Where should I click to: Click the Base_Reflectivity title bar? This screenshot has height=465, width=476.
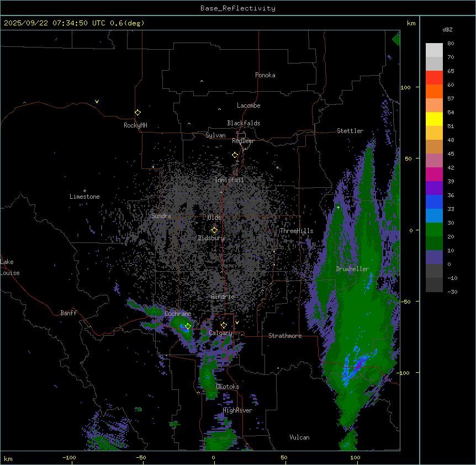[237, 8]
